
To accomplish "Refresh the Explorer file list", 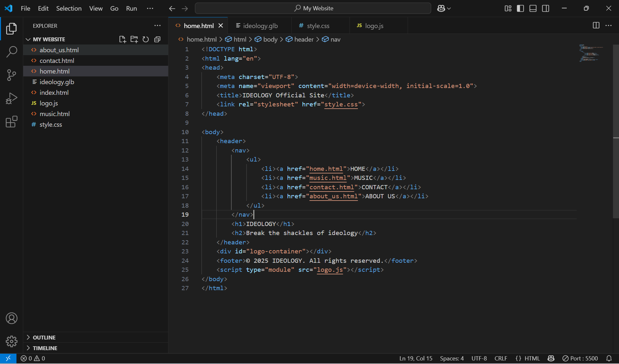I will 146,39.
